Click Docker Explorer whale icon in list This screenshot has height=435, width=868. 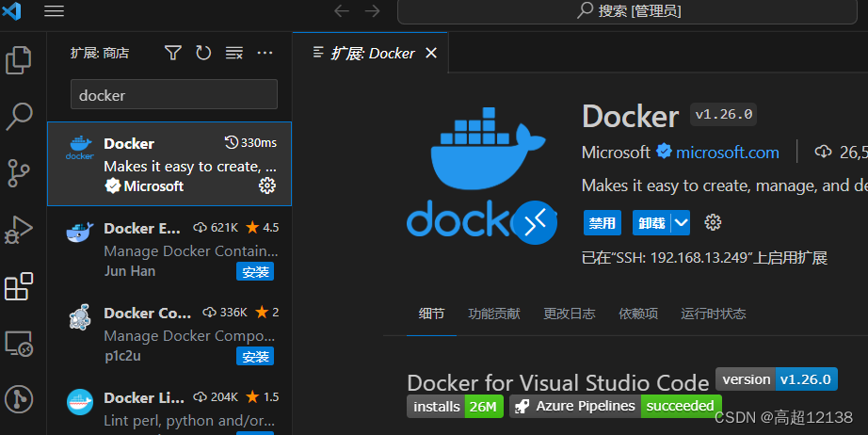pos(80,232)
